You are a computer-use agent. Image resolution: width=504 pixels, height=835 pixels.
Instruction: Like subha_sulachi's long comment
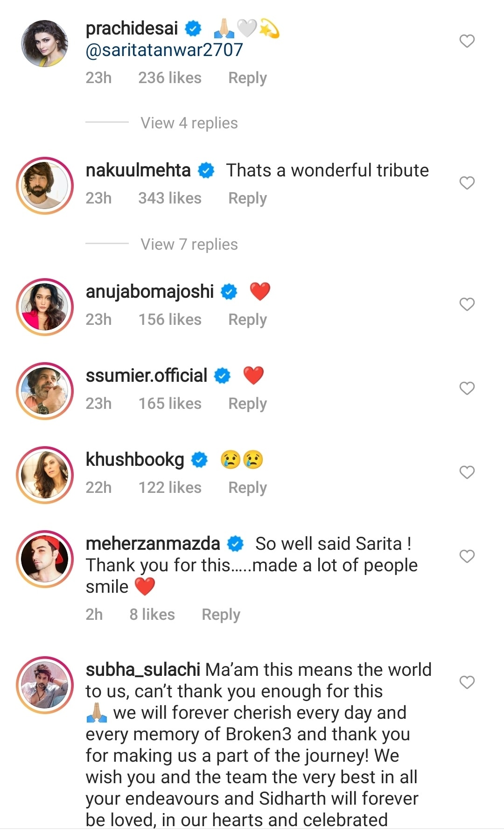coord(467,682)
